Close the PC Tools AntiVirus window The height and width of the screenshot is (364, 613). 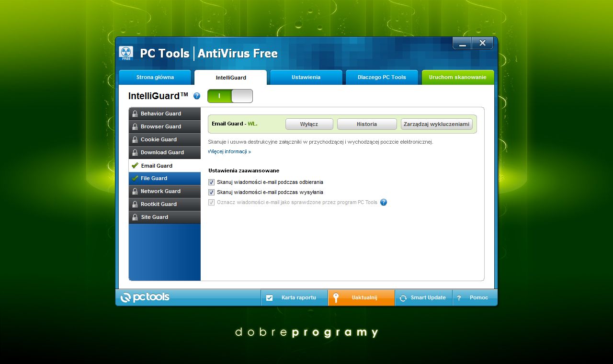(x=483, y=43)
